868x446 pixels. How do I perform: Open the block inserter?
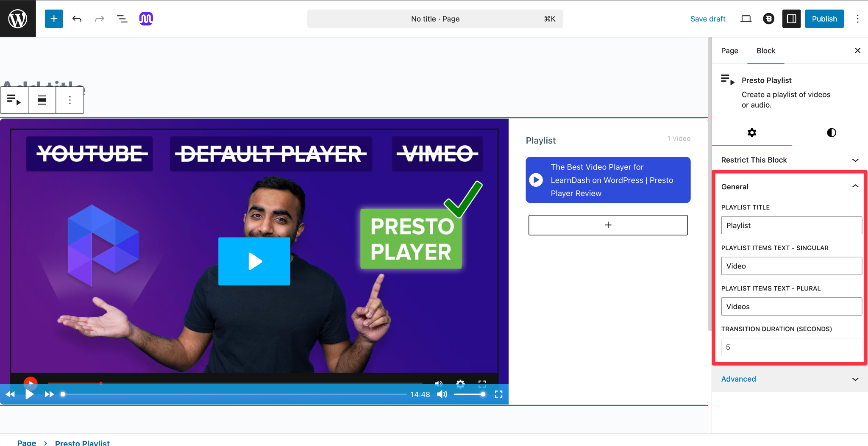[x=53, y=19]
